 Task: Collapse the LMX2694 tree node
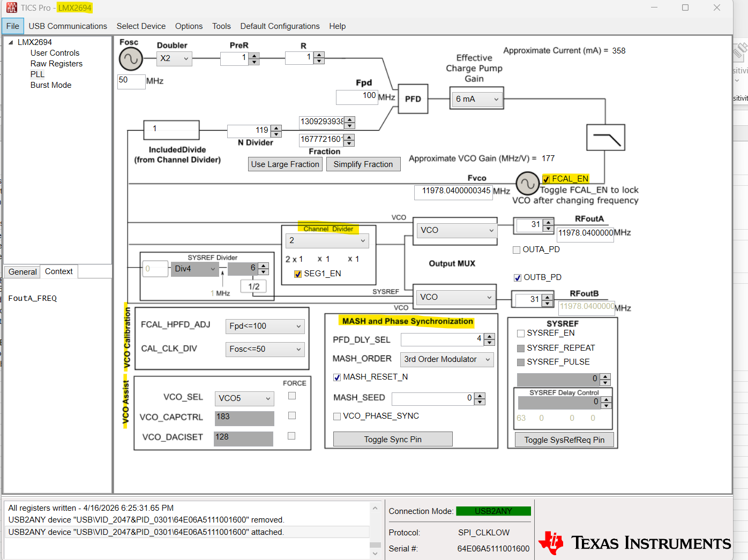[x=11, y=42]
